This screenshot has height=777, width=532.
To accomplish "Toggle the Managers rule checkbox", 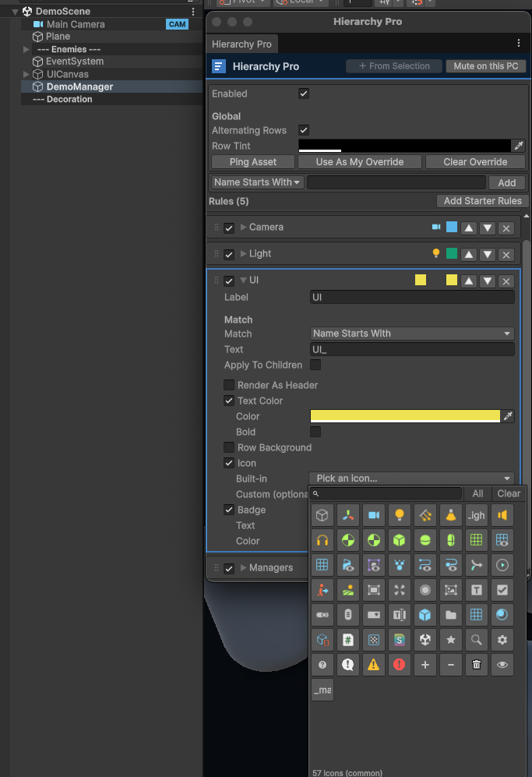I will [x=229, y=568].
